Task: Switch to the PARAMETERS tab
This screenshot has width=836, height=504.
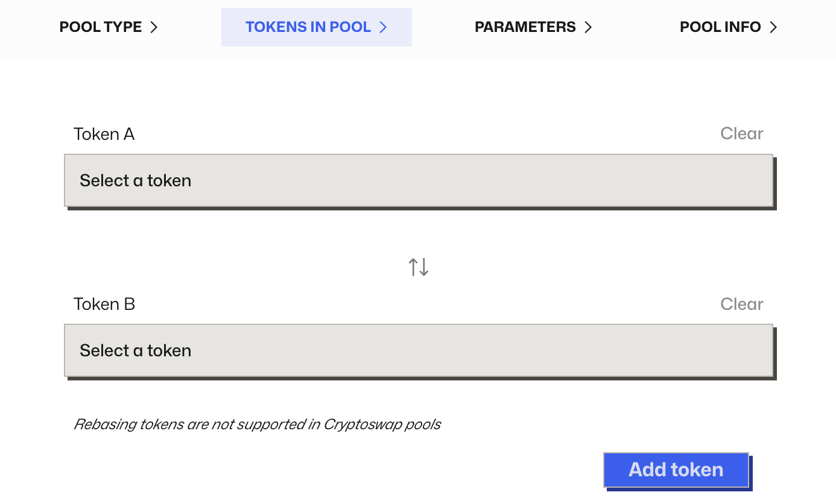Action: [525, 27]
